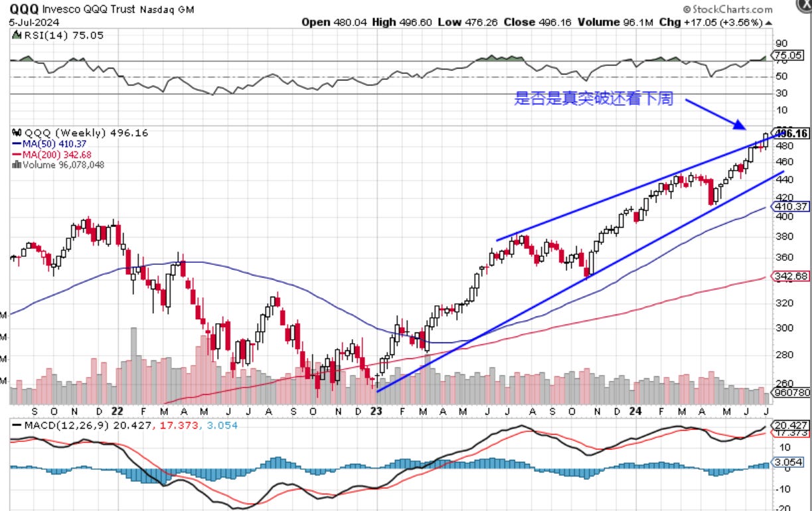Click the RSI axis label 30
812x511 pixels.
tap(781, 94)
